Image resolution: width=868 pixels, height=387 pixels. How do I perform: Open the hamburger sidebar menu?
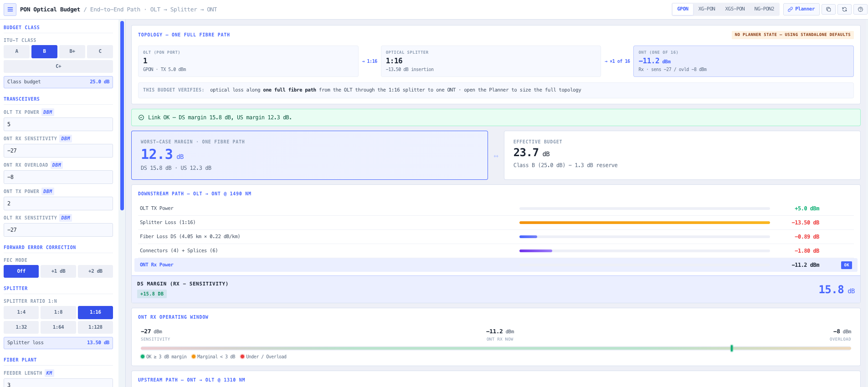[x=10, y=10]
